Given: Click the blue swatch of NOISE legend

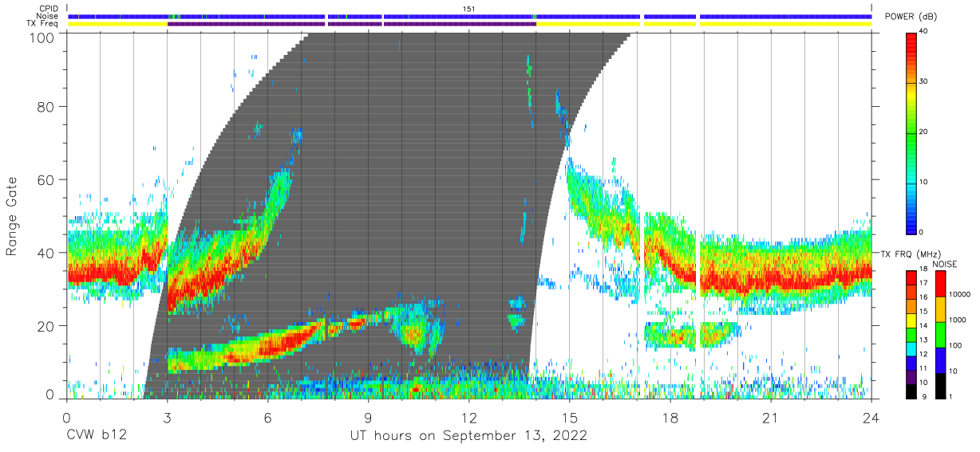Looking at the screenshot, I should pyautogui.click(x=941, y=360).
